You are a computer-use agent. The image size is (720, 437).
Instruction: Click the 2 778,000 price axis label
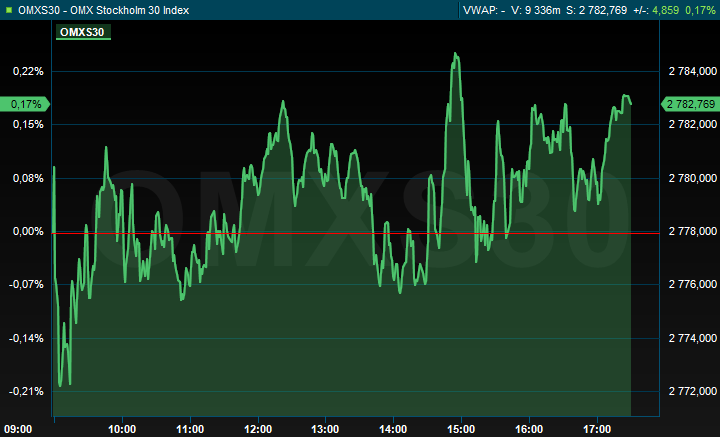691,231
